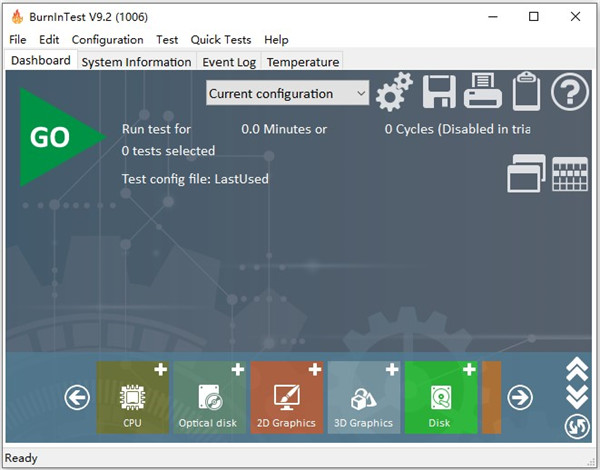Open the Help menu
Screen dimensions: 600x470
(276, 40)
